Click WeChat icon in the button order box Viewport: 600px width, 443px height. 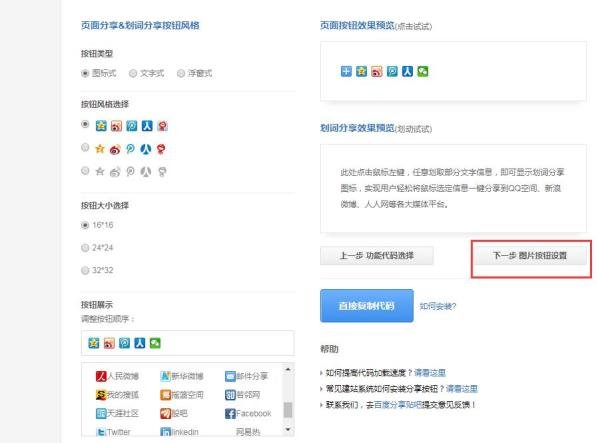pyautogui.click(x=155, y=343)
